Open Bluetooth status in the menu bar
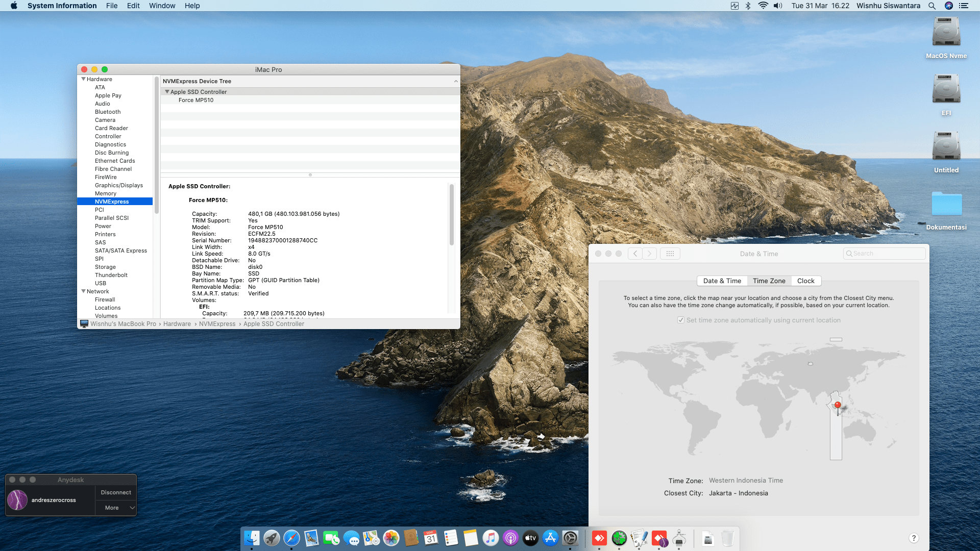The height and width of the screenshot is (551, 980). tap(748, 6)
